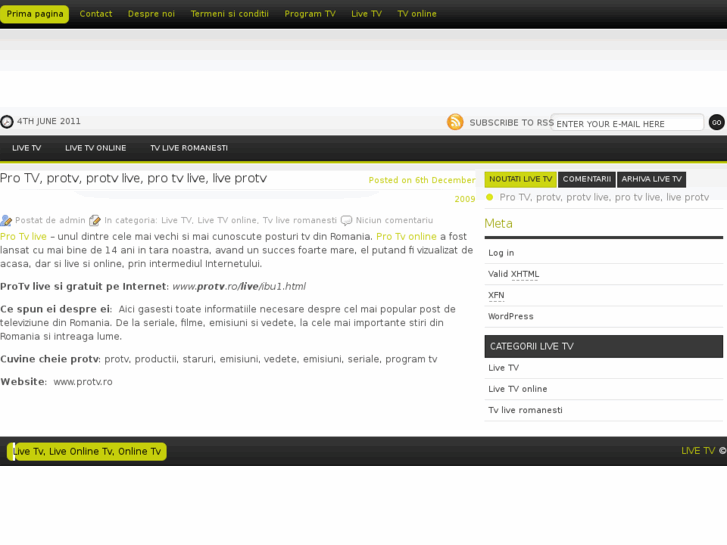
Task: Open the Contact page
Action: click(96, 14)
